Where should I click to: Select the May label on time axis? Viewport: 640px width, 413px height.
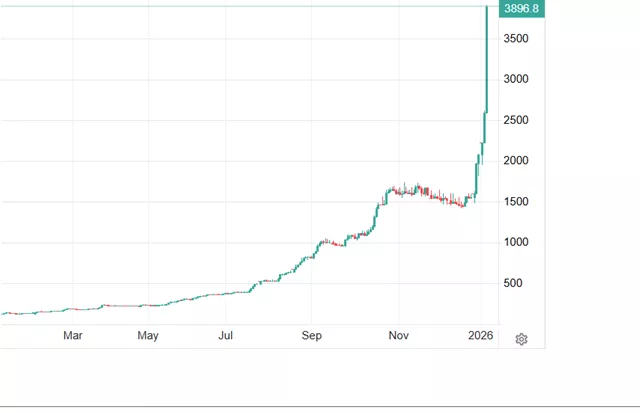pos(149,336)
